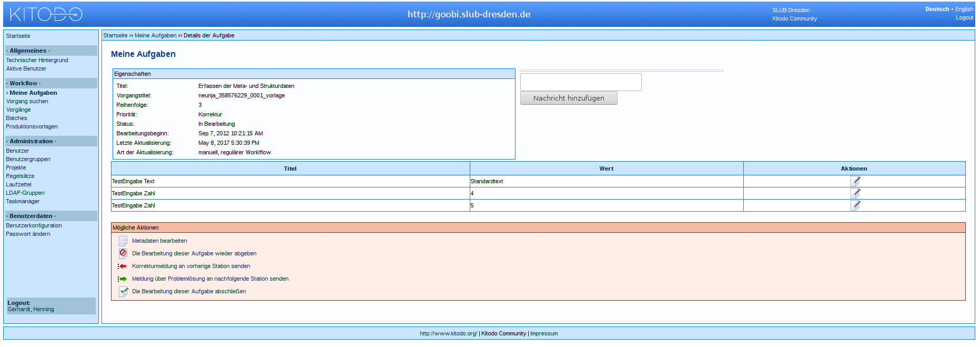Open Vorgänge in sidebar
This screenshot has width=980, height=347.
[18, 110]
